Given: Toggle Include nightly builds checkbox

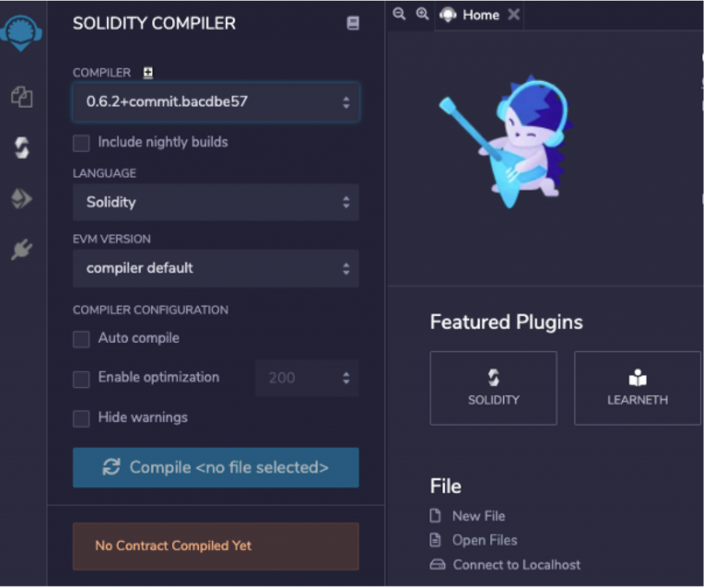Looking at the screenshot, I should pos(81,143).
